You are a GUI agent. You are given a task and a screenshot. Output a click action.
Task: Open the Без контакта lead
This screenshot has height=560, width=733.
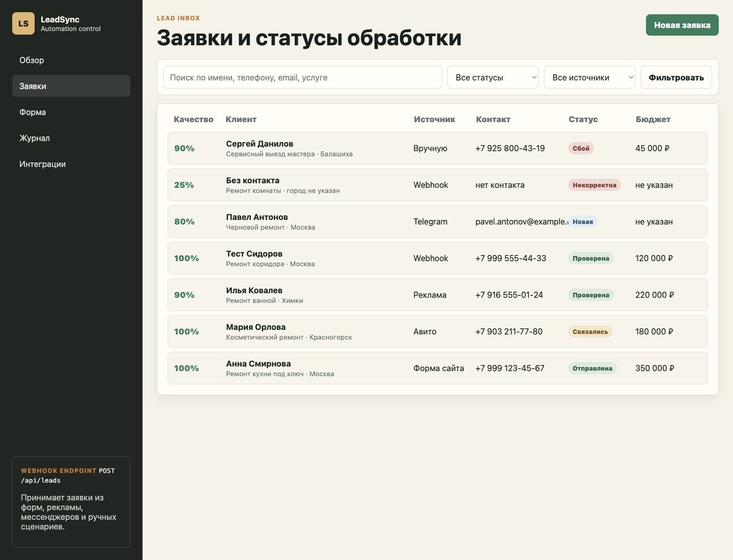(438, 185)
